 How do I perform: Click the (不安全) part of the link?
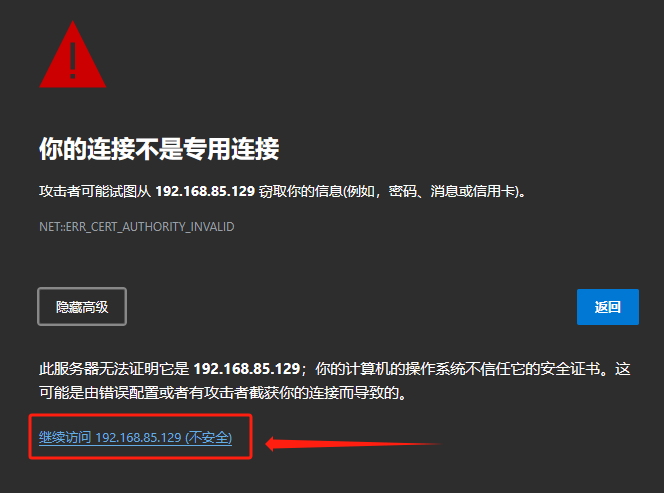(208, 437)
